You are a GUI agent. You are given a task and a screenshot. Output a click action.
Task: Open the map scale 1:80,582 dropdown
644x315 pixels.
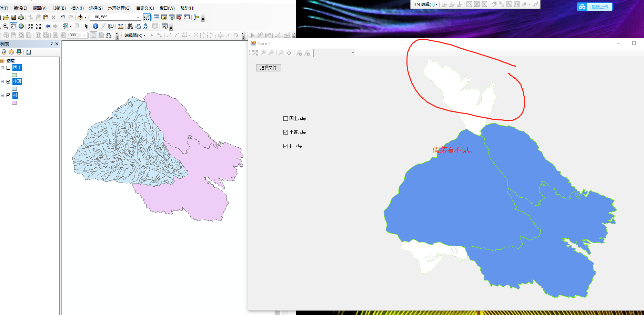click(138, 17)
